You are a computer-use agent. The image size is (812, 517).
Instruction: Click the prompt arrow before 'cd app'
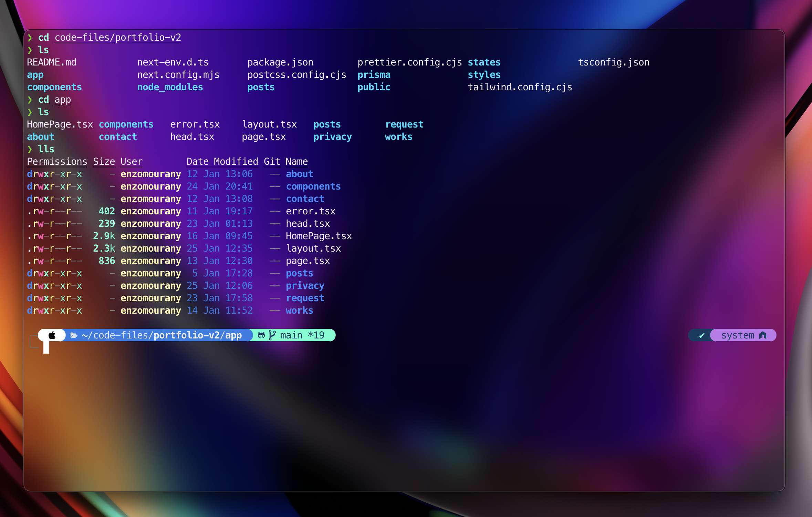30,100
